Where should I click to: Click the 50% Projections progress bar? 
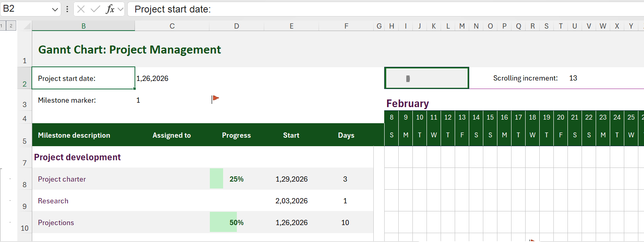tap(224, 223)
